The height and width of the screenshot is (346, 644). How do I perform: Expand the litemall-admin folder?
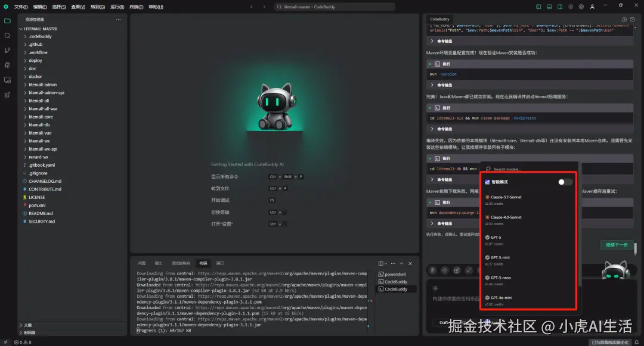click(x=72, y=85)
